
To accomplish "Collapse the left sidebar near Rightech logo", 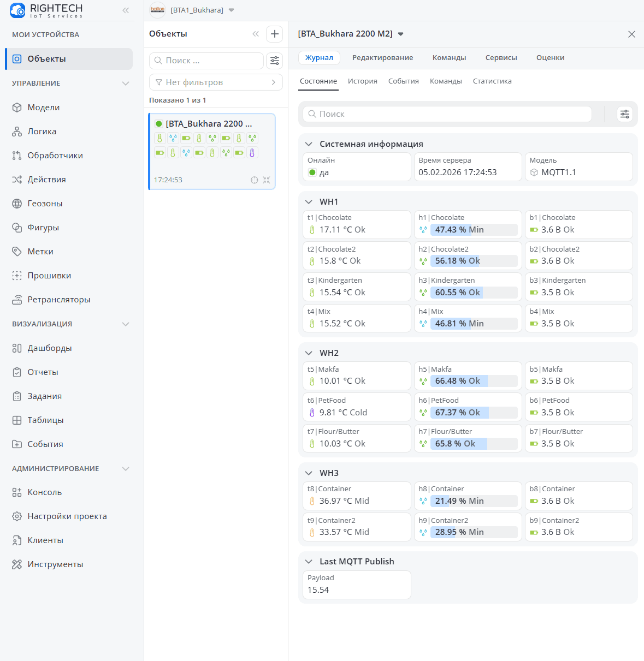I will [x=126, y=10].
